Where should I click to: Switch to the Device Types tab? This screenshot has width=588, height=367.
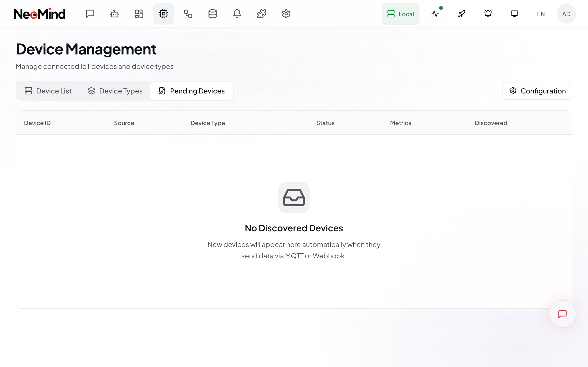[x=115, y=91]
